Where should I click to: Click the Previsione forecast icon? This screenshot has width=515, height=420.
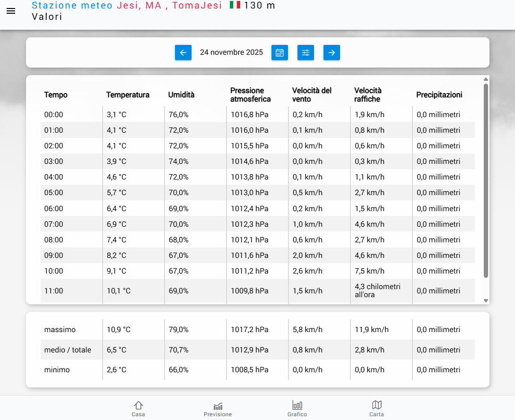[x=218, y=406]
